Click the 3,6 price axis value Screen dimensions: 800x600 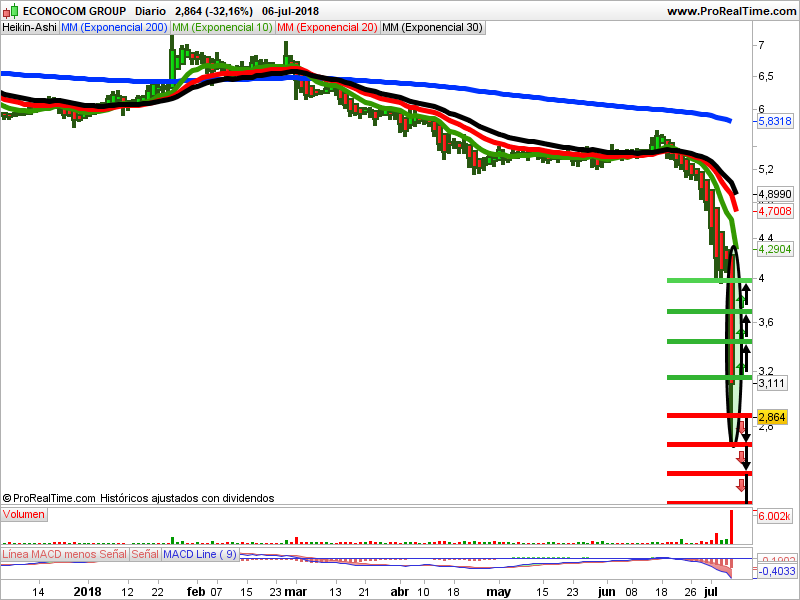pos(766,322)
